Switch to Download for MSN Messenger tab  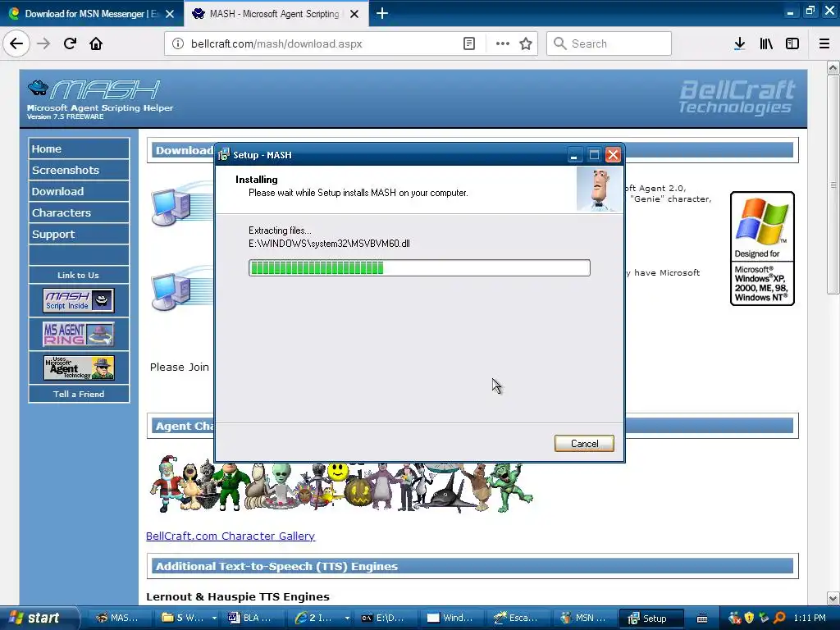tap(92, 13)
